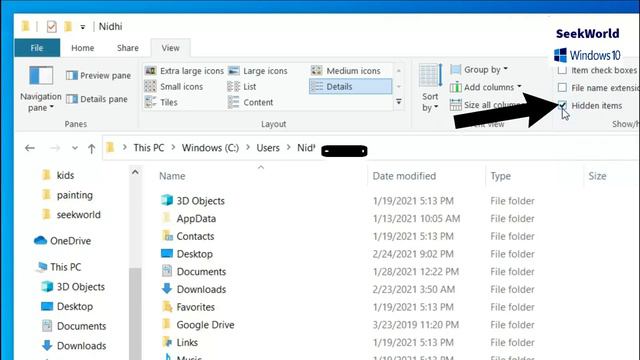Enable Item check boxes

[562, 70]
